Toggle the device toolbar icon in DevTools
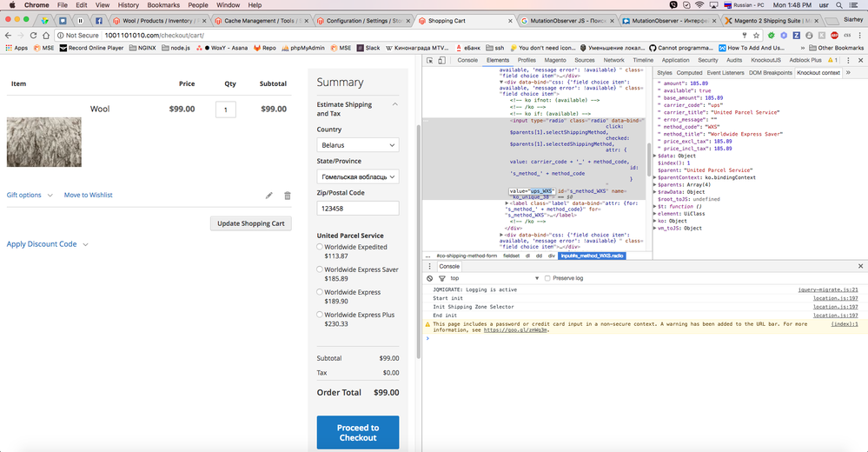Viewport: 868px width, 452px height. point(443,60)
